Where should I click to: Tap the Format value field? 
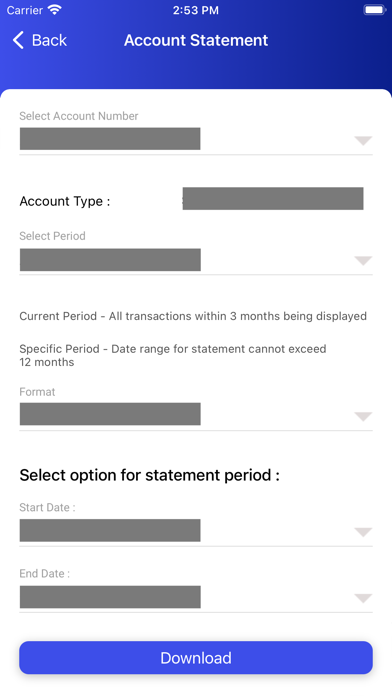click(x=110, y=414)
